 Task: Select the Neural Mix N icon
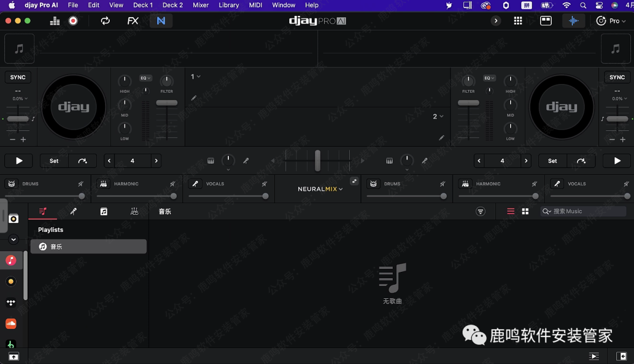tap(161, 21)
